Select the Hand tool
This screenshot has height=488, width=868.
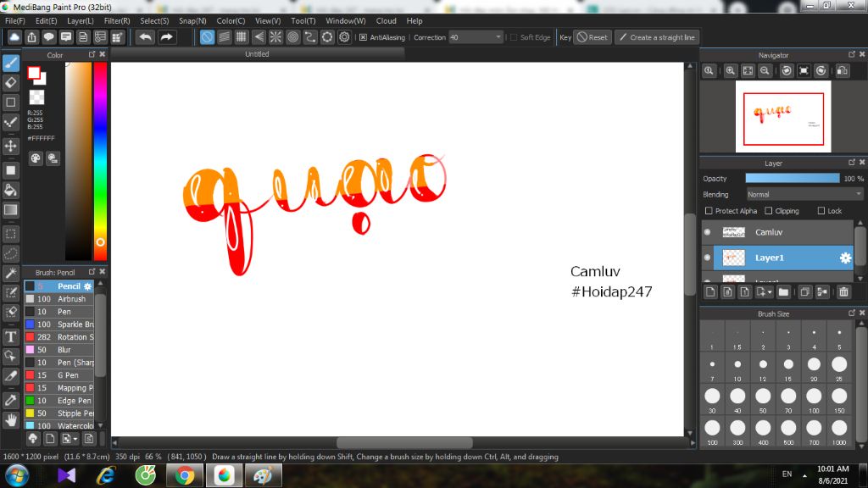coord(10,420)
